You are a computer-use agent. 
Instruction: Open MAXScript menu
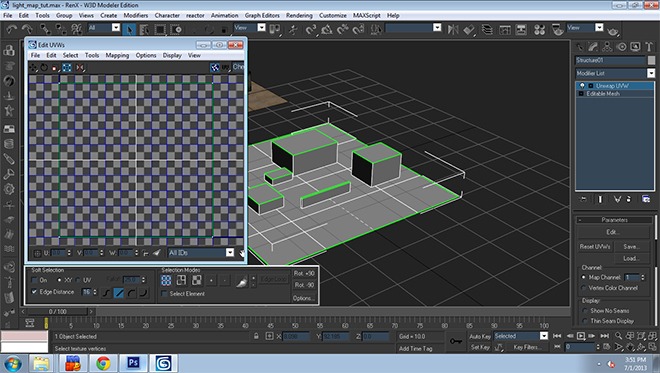(x=367, y=15)
